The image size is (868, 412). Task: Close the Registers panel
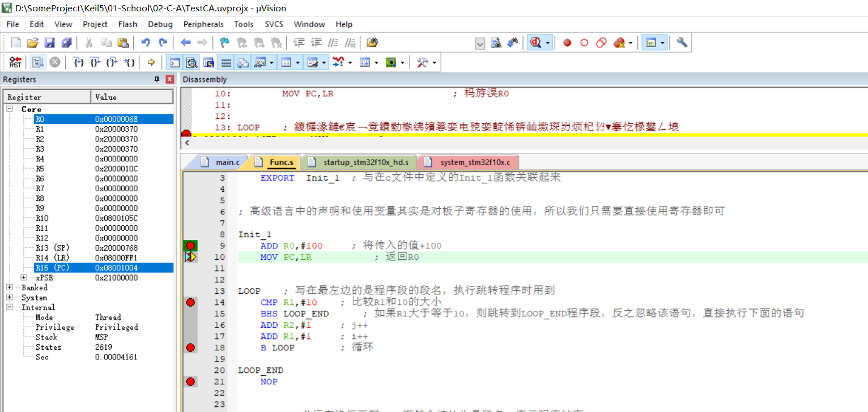coord(169,79)
